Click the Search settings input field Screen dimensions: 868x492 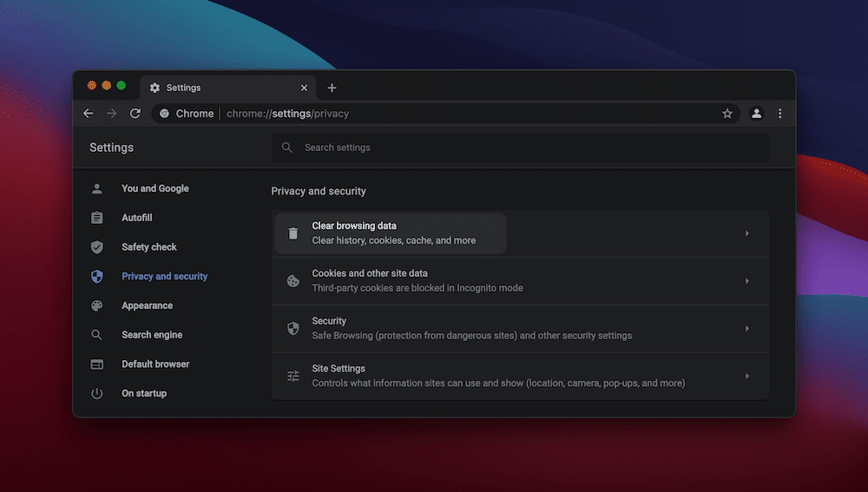point(521,148)
